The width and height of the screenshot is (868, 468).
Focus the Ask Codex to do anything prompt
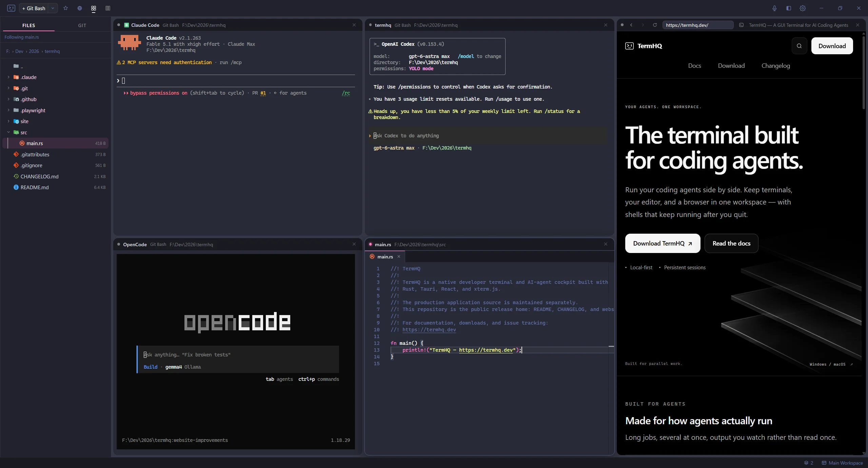click(x=488, y=136)
